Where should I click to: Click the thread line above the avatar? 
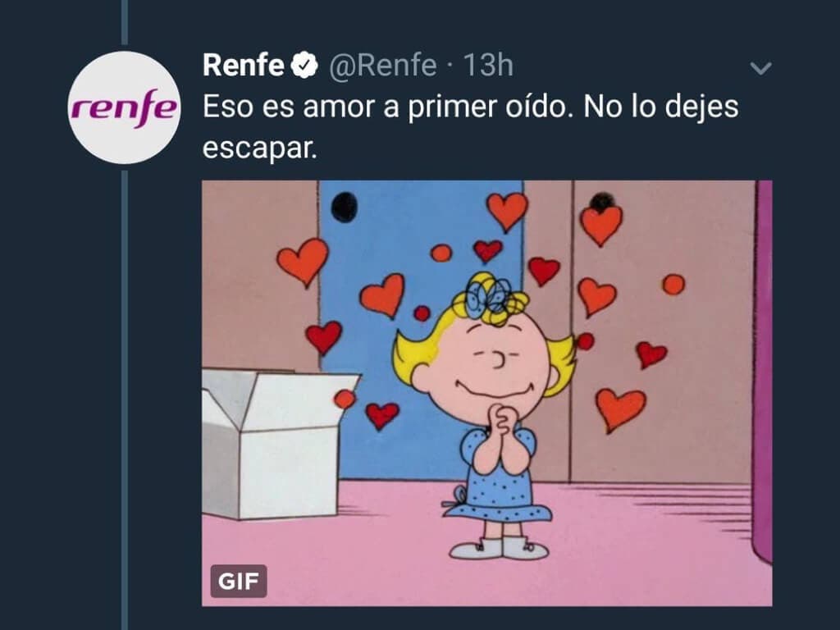124,22
